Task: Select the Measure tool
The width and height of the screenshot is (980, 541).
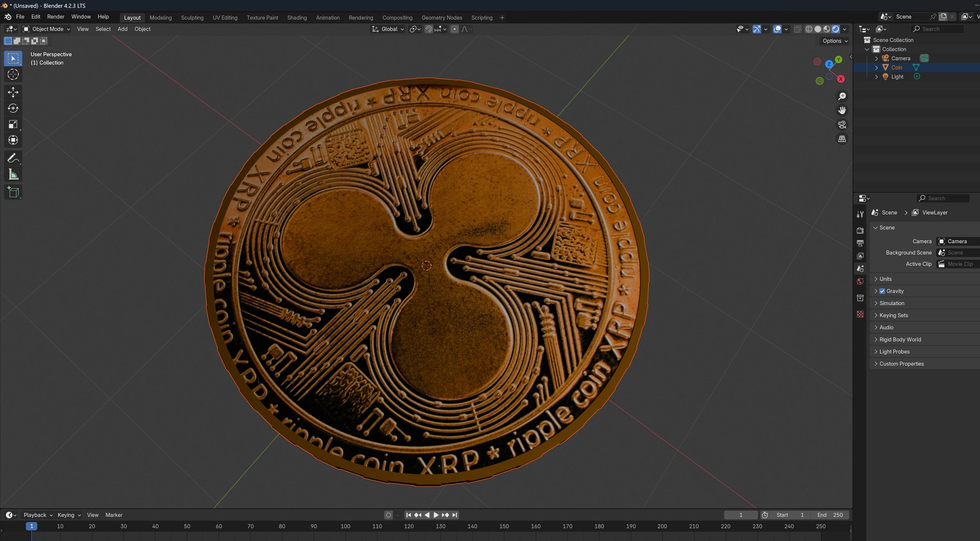Action: coord(13,175)
